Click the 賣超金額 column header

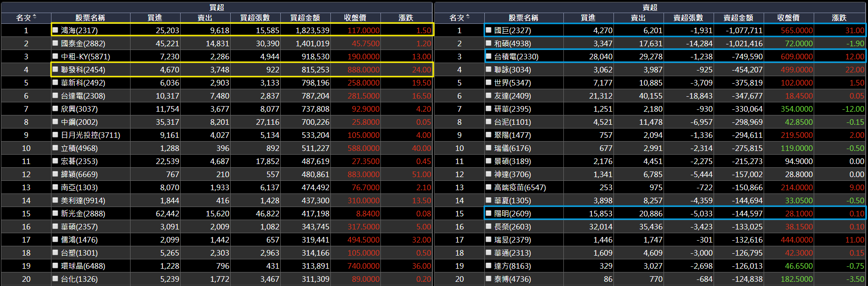pos(738,18)
